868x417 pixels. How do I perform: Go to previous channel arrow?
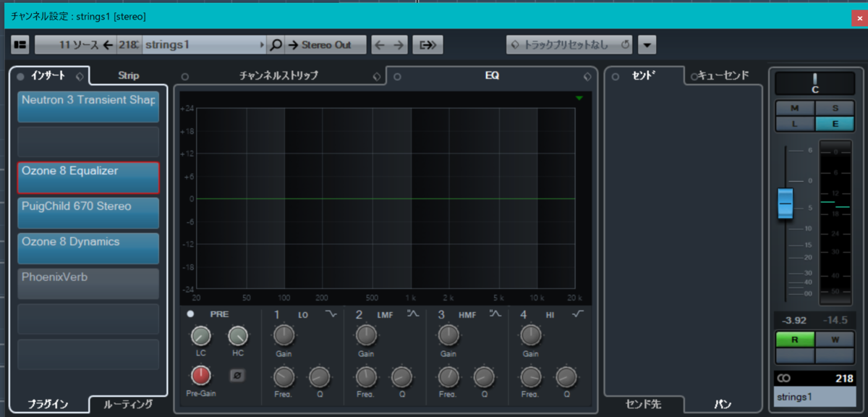point(380,45)
